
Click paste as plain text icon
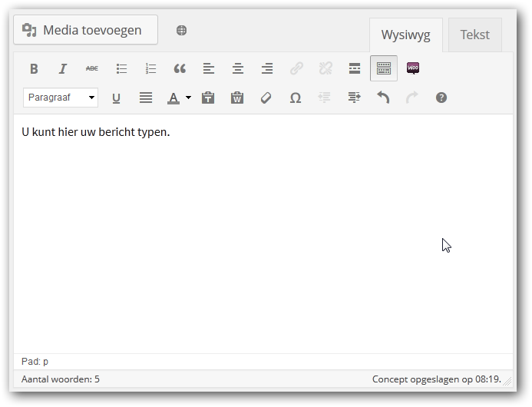[x=208, y=98]
